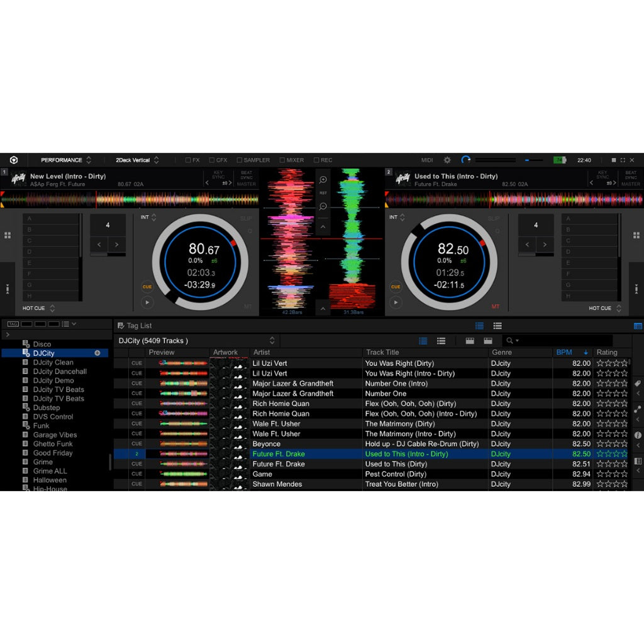Open preferences via the gear icon
The height and width of the screenshot is (644, 644).
pyautogui.click(x=448, y=160)
